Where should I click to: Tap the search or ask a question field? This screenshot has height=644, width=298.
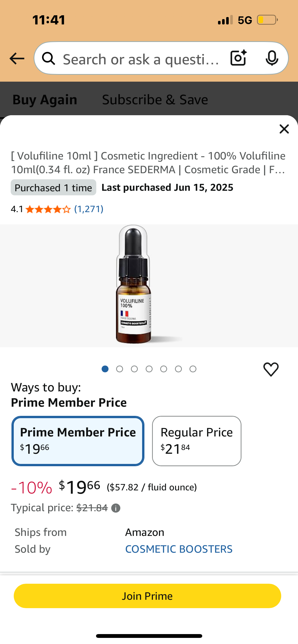pyautogui.click(x=141, y=59)
